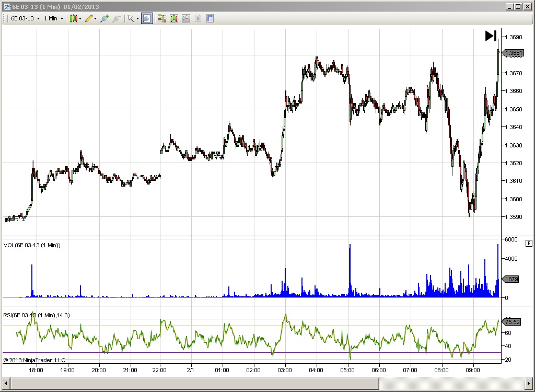Screen dimensions: 535x392
Task: Expand the chart style dropdown arrow
Action: click(80, 18)
